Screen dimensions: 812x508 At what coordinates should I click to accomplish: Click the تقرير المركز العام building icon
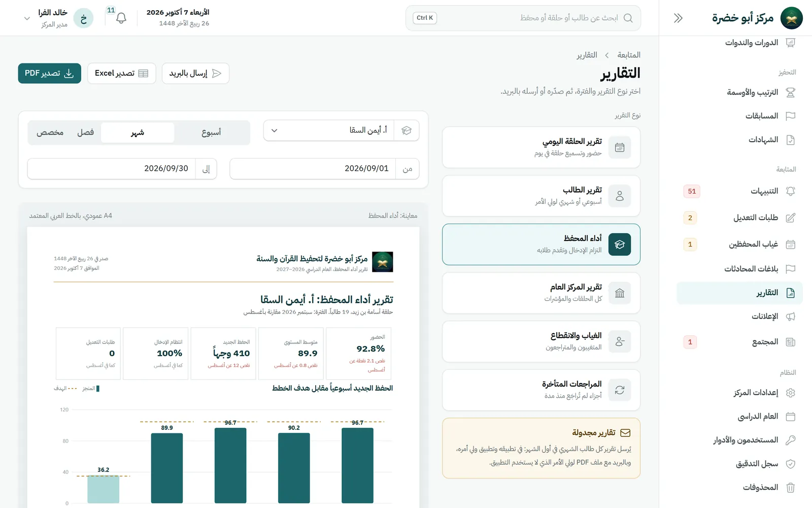pos(620,293)
